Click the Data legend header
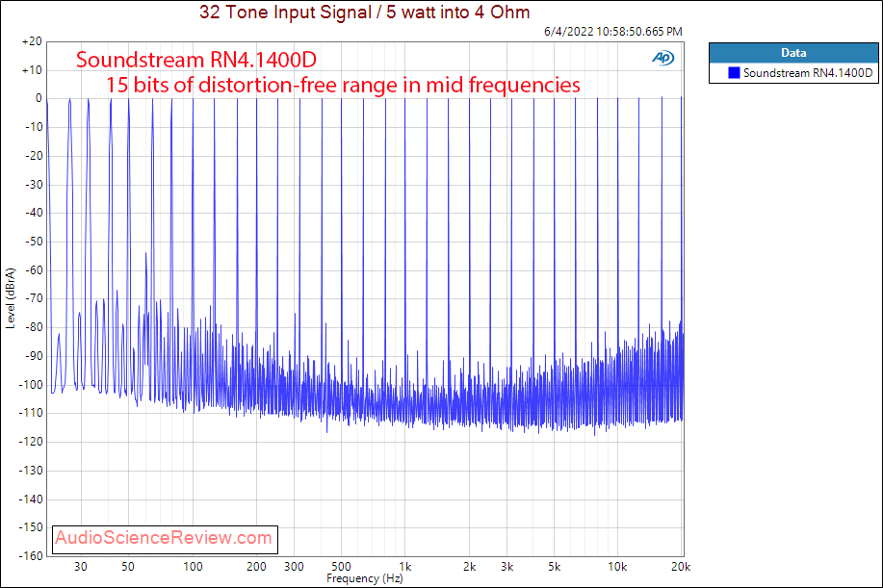Viewport: 883px width, 588px height. 793,53
